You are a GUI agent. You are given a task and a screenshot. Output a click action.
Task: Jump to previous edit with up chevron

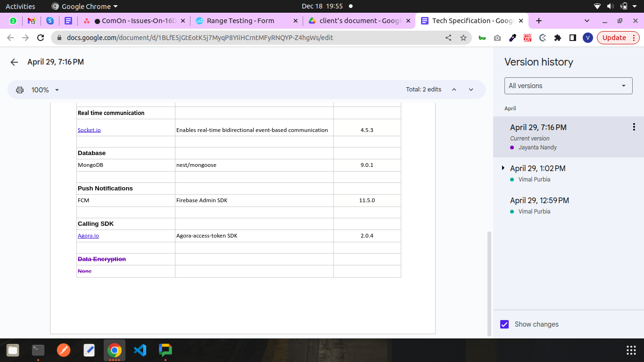click(x=454, y=90)
